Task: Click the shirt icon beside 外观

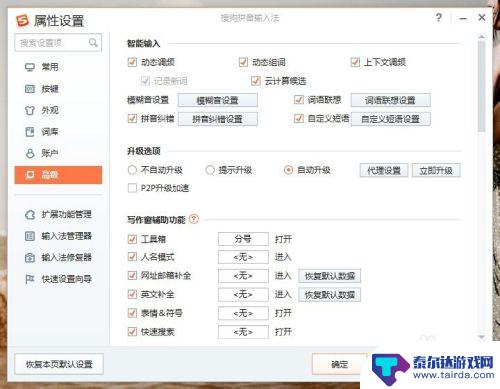Action: click(30, 110)
